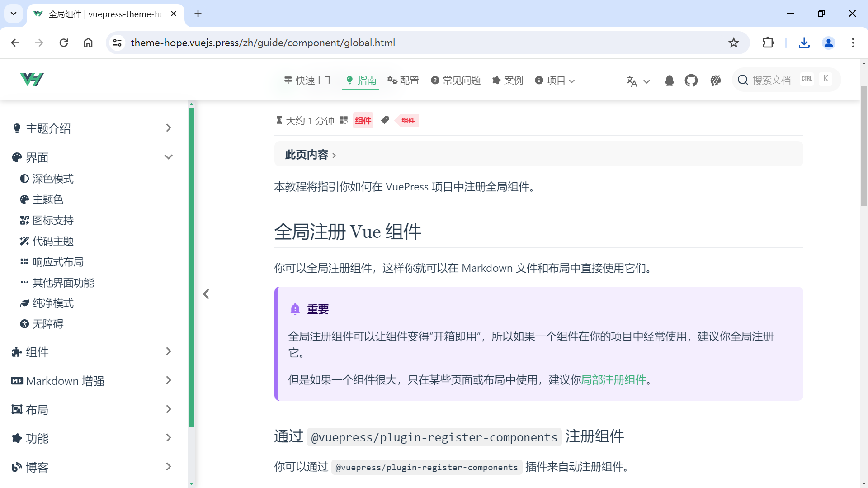Bookmark this page with the star icon
The height and width of the screenshot is (488, 868).
point(734,43)
